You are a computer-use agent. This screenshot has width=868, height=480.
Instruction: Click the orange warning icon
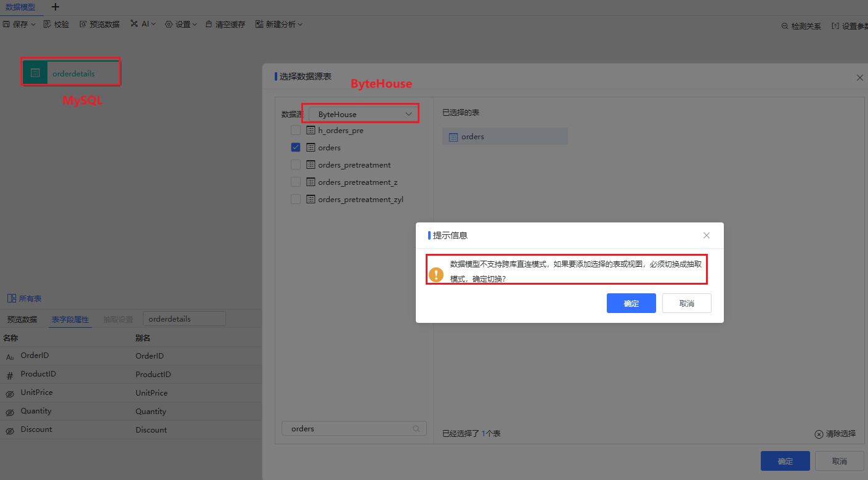[436, 274]
